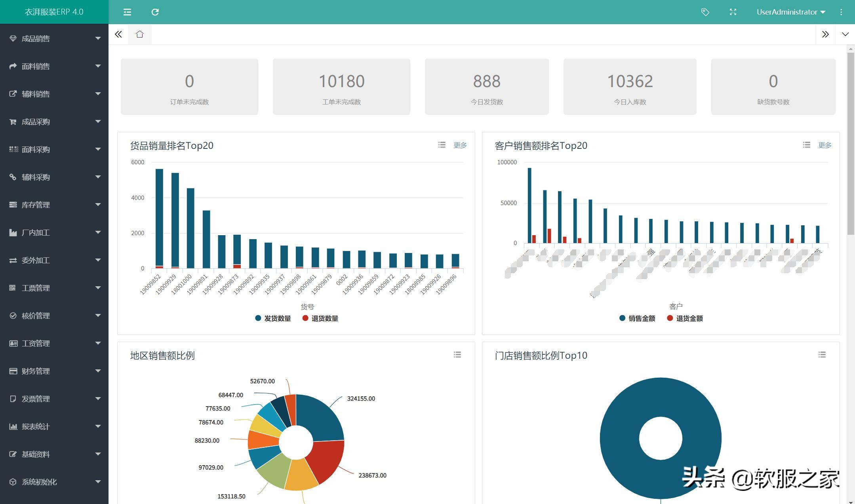The image size is (855, 504).
Task: Go to the home tab icon
Action: click(139, 34)
